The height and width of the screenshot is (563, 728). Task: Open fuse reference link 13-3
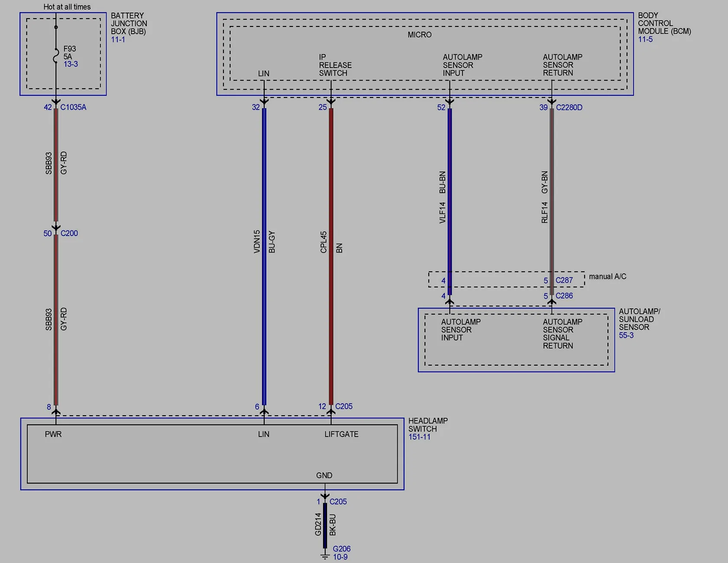pyautogui.click(x=71, y=64)
